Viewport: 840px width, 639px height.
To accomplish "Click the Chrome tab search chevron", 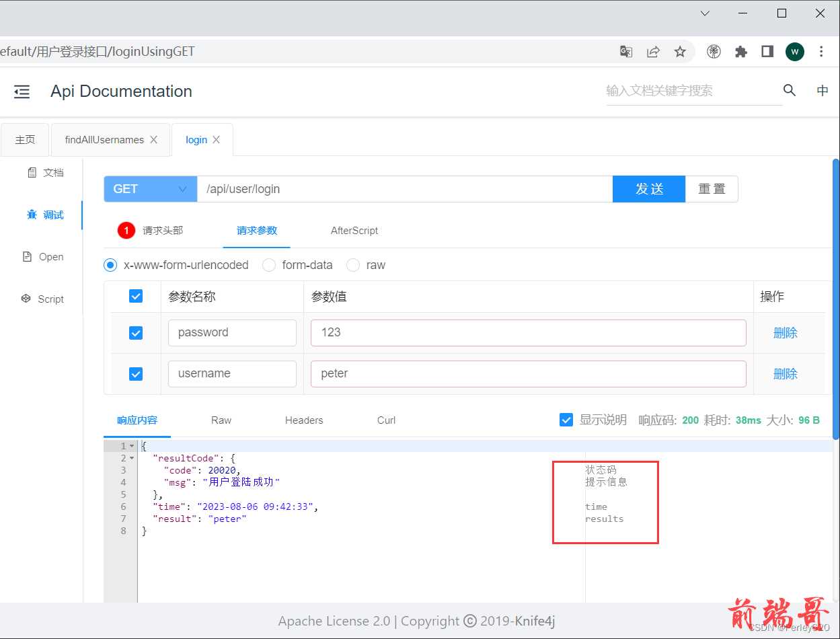I will [705, 13].
